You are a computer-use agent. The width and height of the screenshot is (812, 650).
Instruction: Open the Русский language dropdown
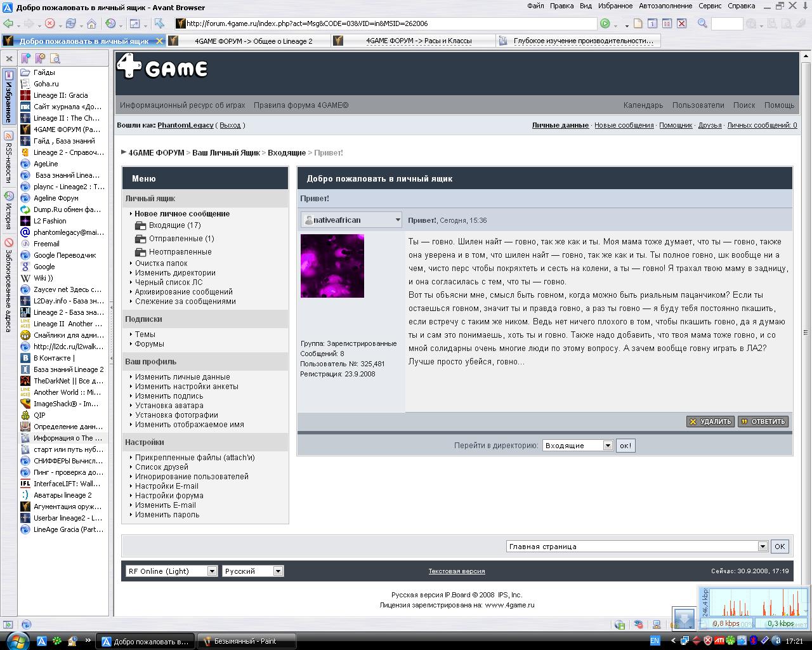point(277,571)
